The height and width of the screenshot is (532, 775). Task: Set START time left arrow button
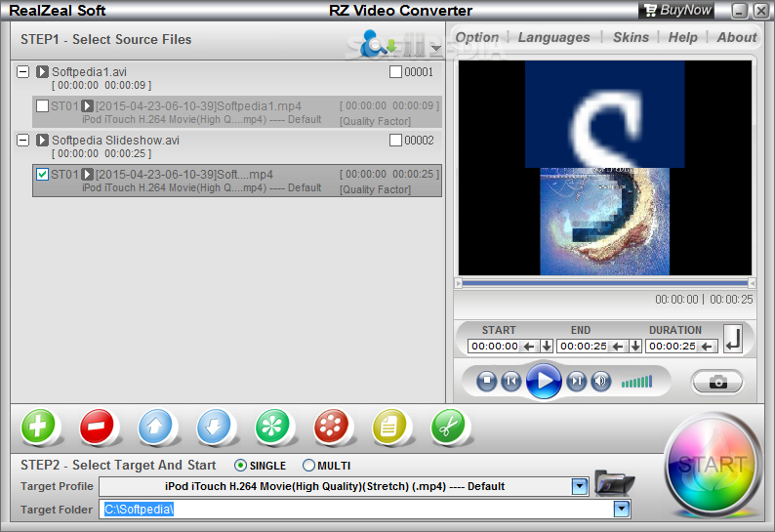tap(529, 347)
